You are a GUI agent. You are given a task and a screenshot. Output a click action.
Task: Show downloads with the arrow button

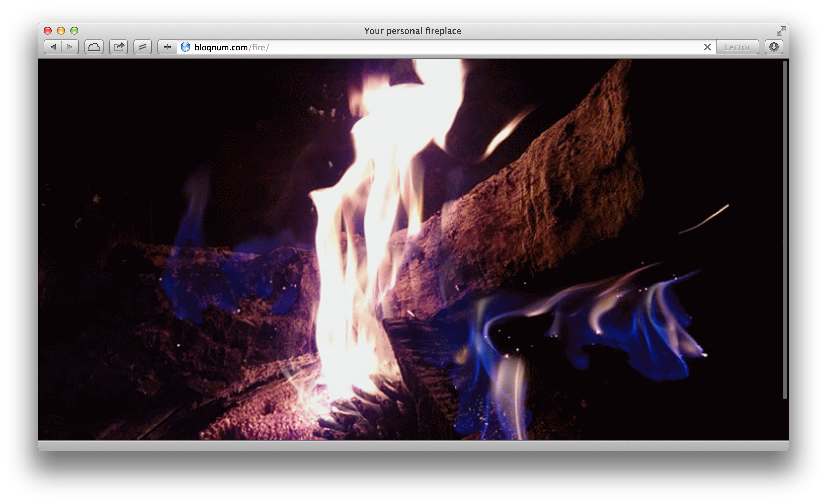pyautogui.click(x=774, y=47)
